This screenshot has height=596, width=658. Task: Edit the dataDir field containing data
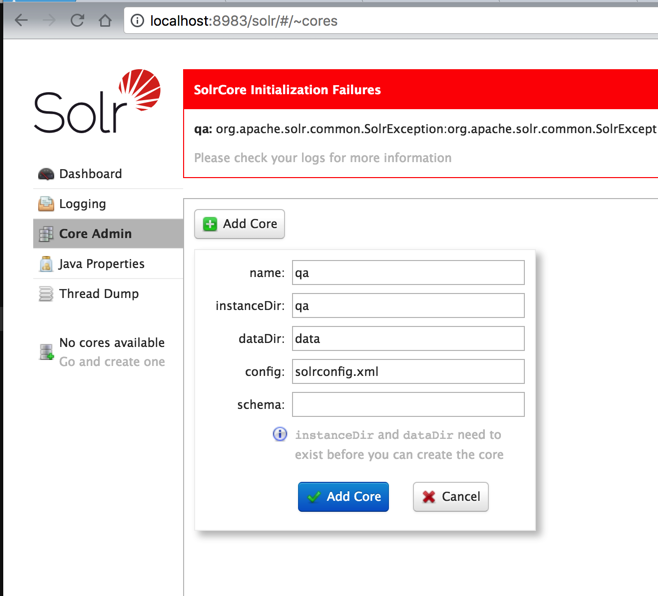pyautogui.click(x=408, y=338)
